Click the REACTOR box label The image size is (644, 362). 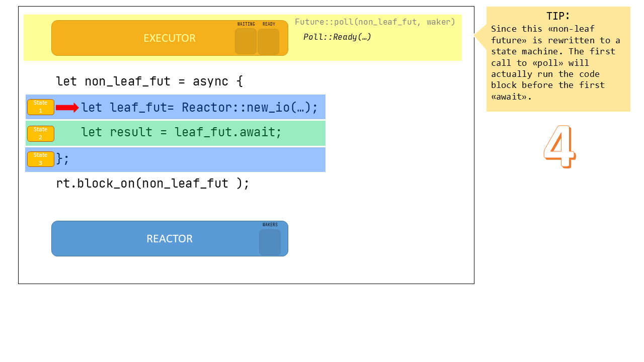[x=170, y=239]
